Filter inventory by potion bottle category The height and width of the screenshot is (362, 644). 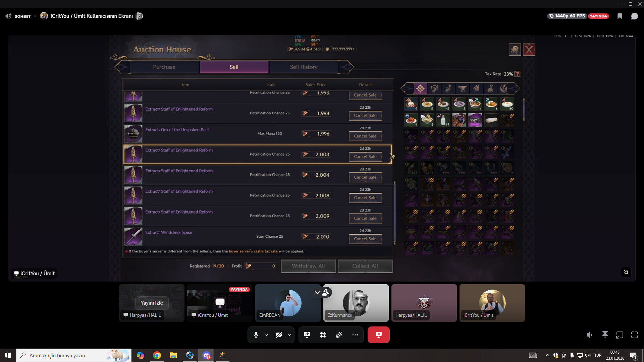pos(448,88)
